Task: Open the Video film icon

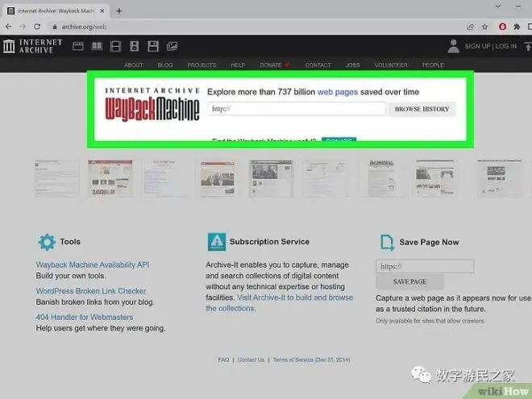Action: tap(116, 46)
